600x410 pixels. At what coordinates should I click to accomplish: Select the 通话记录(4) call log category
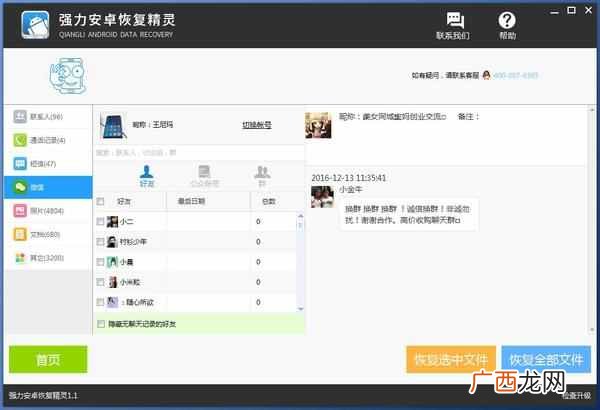(x=48, y=140)
